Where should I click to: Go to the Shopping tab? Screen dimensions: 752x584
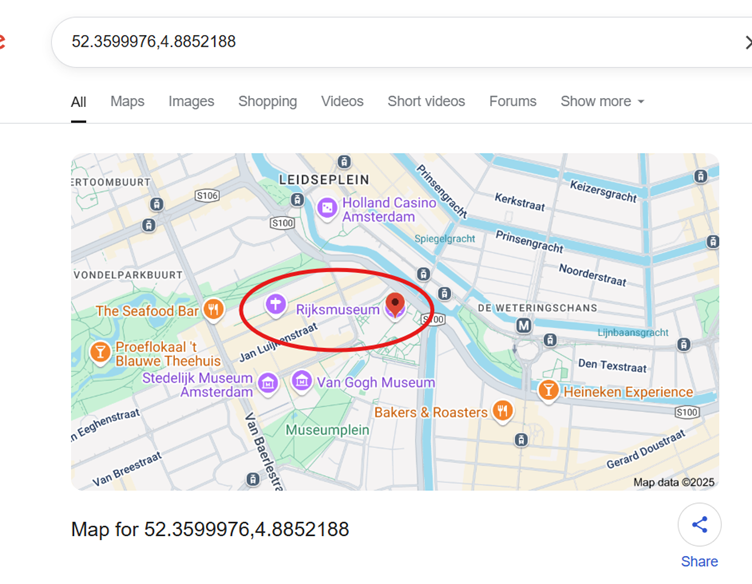(x=268, y=102)
